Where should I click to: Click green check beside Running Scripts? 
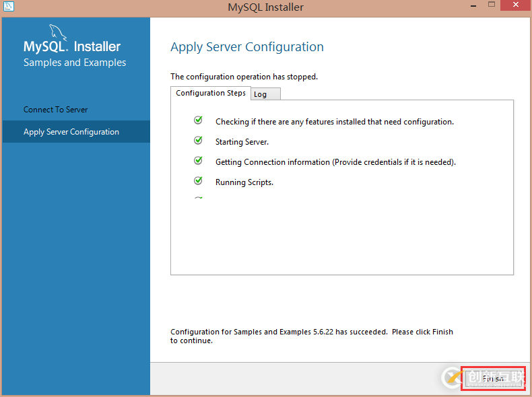click(x=198, y=181)
